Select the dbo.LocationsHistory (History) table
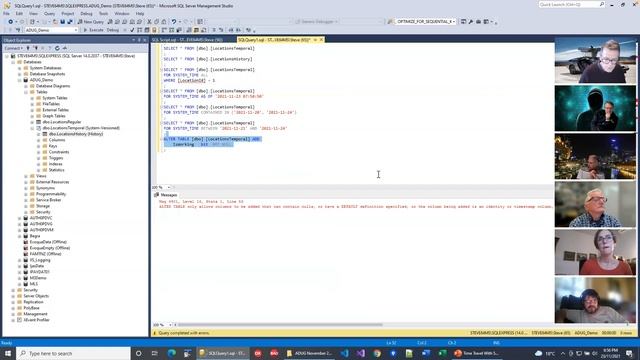The width and height of the screenshot is (640, 360). 76,134
